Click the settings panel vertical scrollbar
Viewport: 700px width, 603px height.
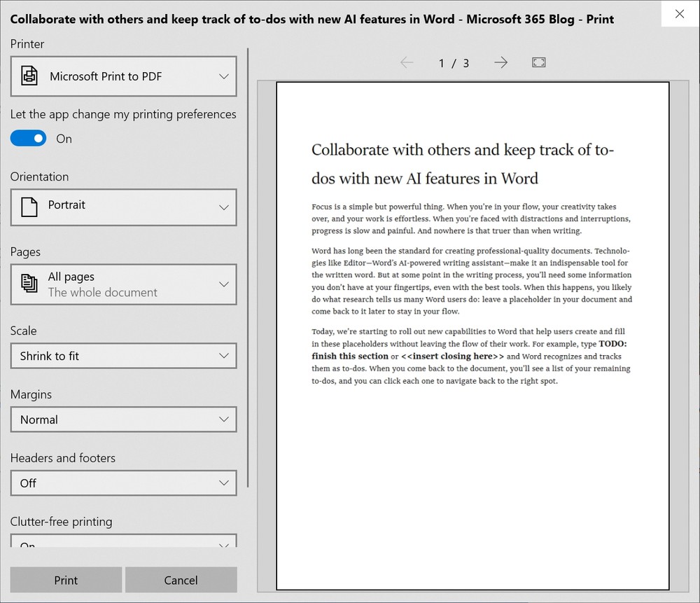pos(248,266)
